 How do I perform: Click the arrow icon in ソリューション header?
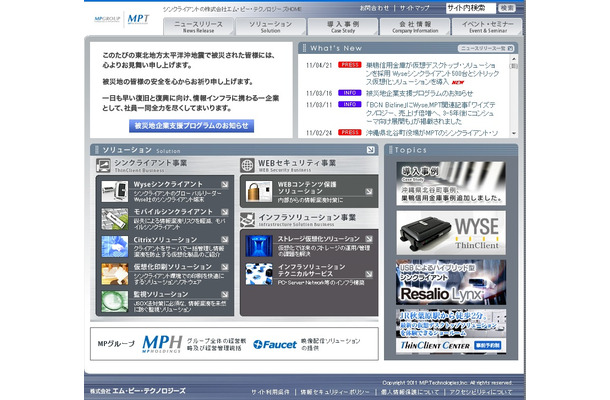coord(371,150)
